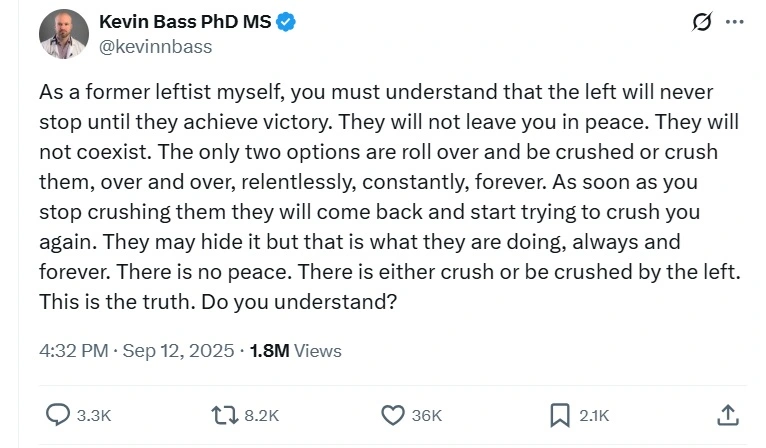Open the share icon options

[x=728, y=414]
